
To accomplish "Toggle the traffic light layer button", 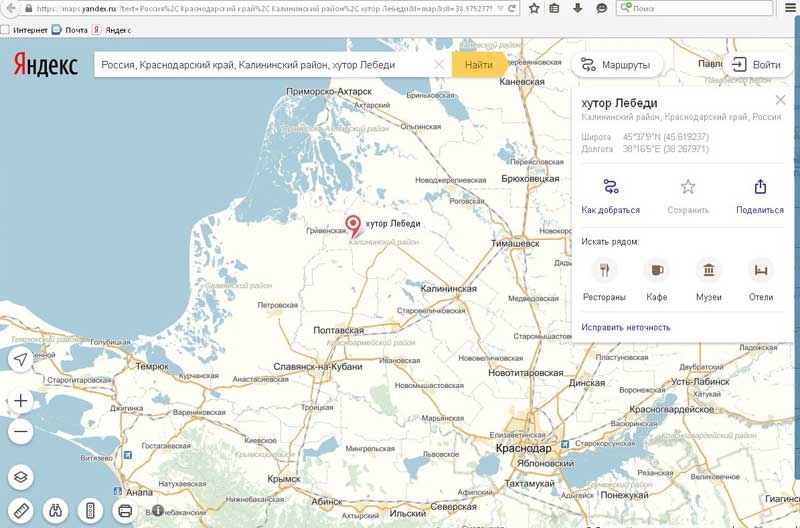I will click(90, 510).
